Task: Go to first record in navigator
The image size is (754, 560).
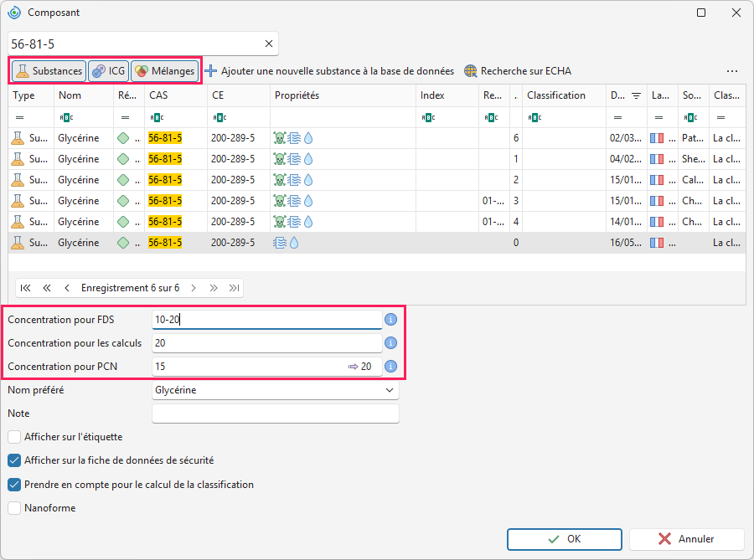Action: click(x=25, y=288)
